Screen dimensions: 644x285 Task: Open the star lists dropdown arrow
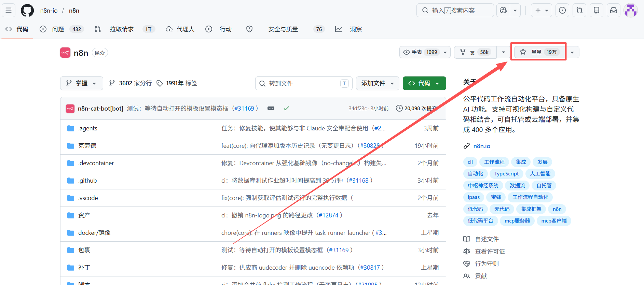click(572, 52)
